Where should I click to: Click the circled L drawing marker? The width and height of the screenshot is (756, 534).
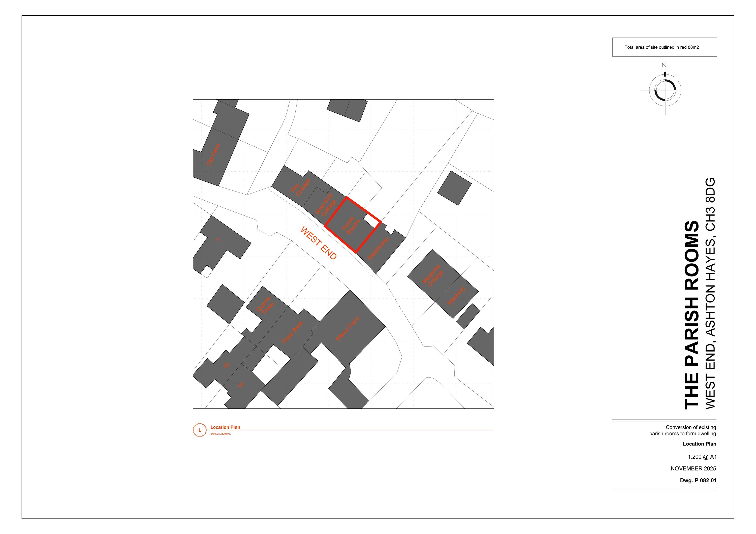(x=200, y=430)
